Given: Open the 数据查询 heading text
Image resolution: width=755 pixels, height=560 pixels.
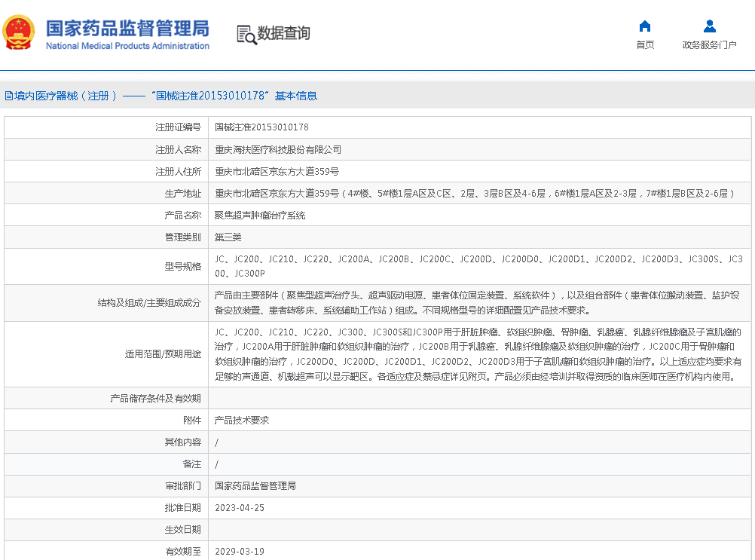Looking at the screenshot, I should [284, 34].
